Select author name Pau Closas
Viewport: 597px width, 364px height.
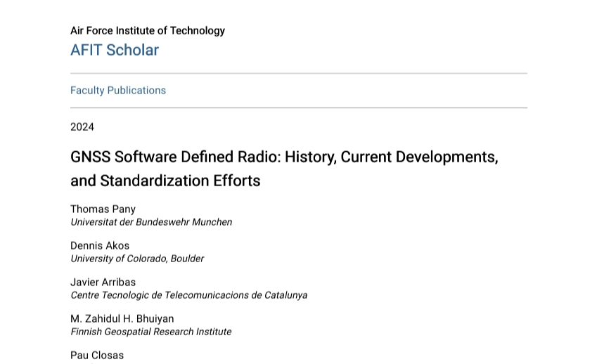[97, 356]
